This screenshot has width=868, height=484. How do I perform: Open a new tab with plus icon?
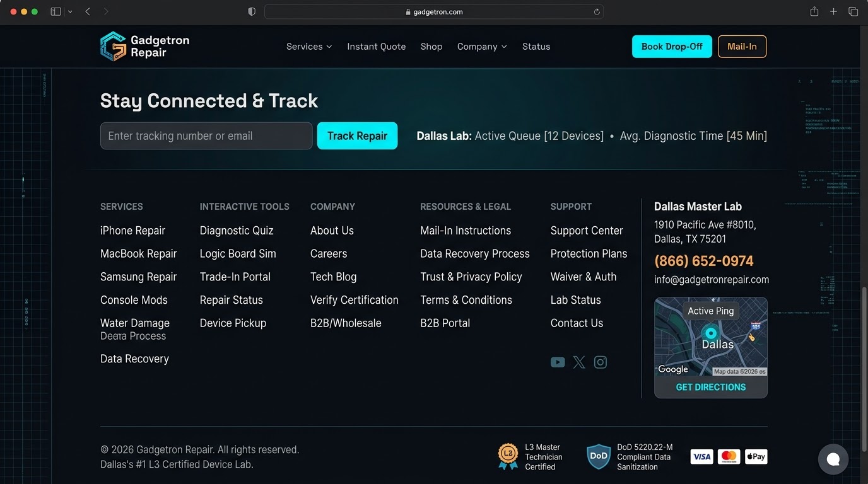click(x=833, y=12)
